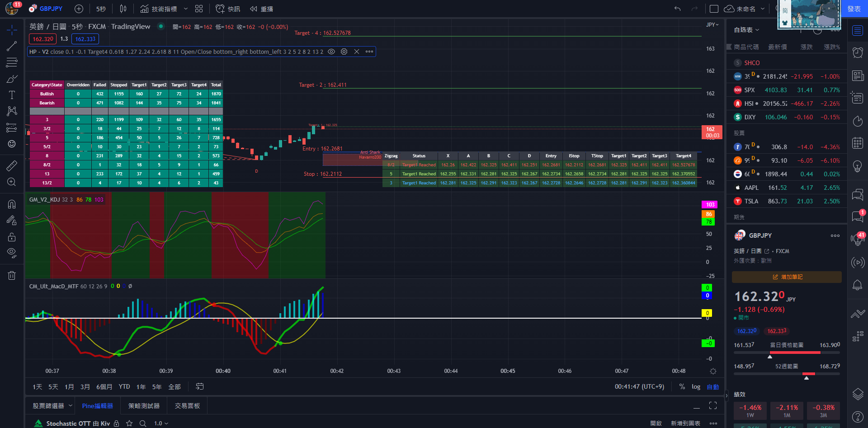The image size is (868, 428).
Task: Open more options for HP-V2 indicator
Action: (x=369, y=52)
